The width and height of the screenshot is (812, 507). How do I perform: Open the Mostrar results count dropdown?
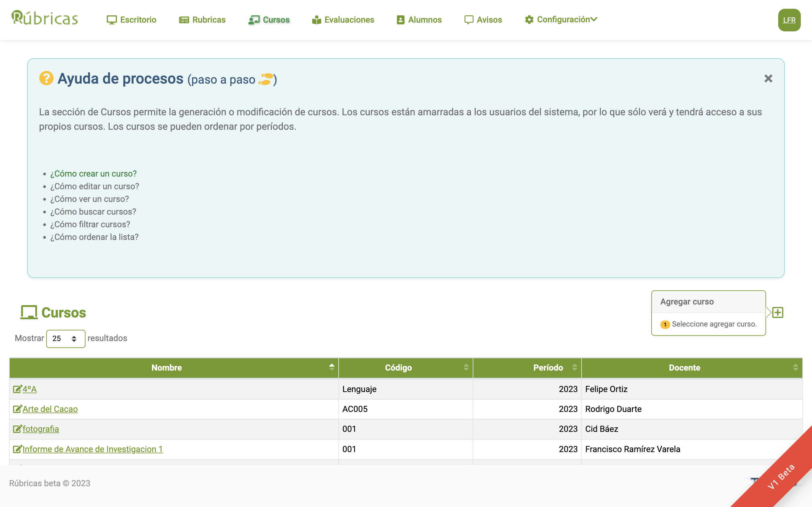point(66,338)
